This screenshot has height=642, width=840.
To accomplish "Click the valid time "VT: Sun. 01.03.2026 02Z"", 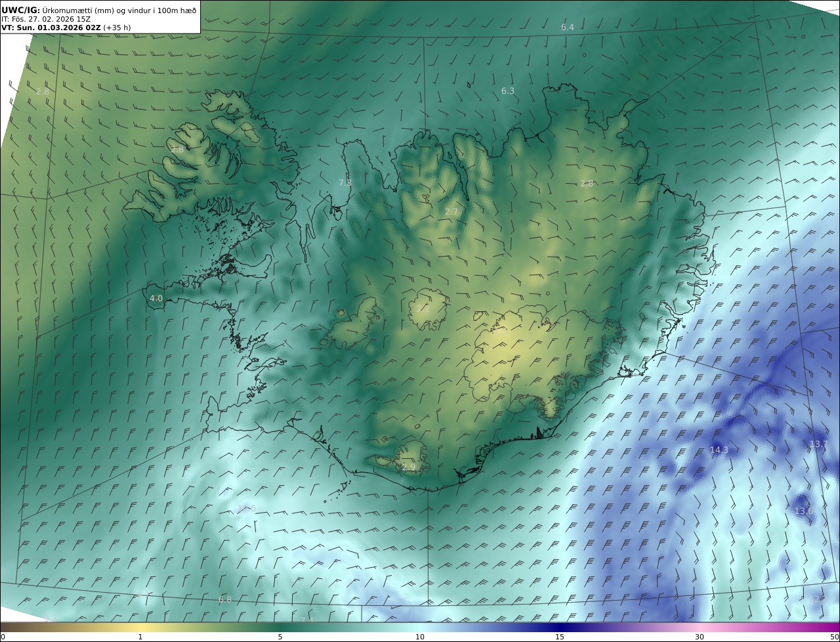I will (51, 28).
